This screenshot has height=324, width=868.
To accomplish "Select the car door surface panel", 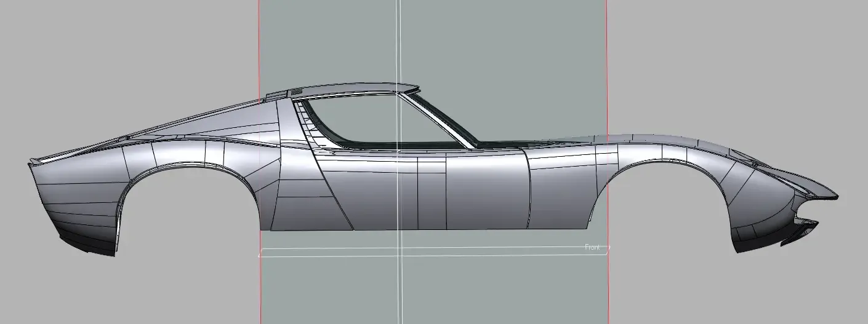I will 425,191.
